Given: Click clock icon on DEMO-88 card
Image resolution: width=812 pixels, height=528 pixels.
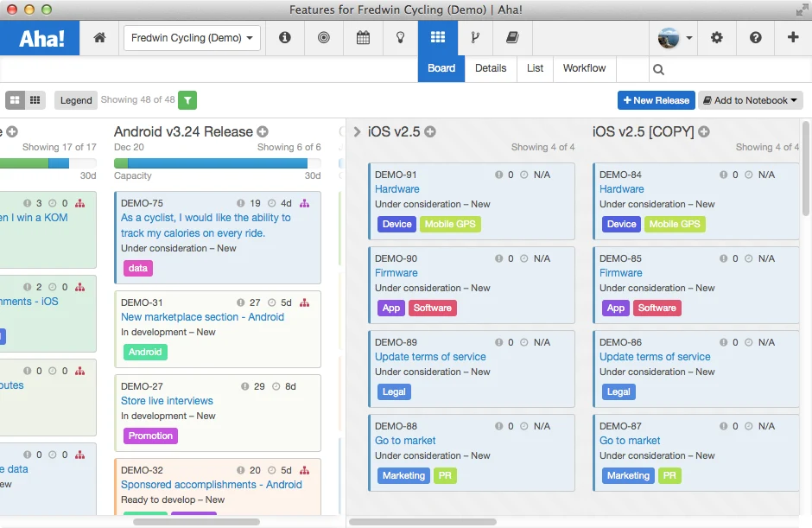Looking at the screenshot, I should (524, 426).
